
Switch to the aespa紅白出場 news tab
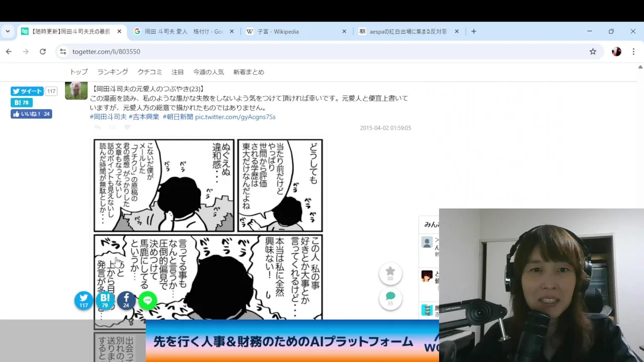pyautogui.click(x=409, y=31)
